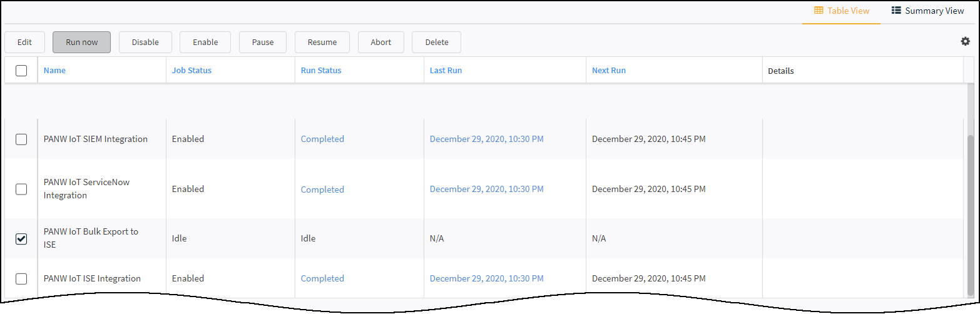Sort by the Job Status column header
Image resolution: width=980 pixels, height=314 pixels.
click(x=191, y=71)
